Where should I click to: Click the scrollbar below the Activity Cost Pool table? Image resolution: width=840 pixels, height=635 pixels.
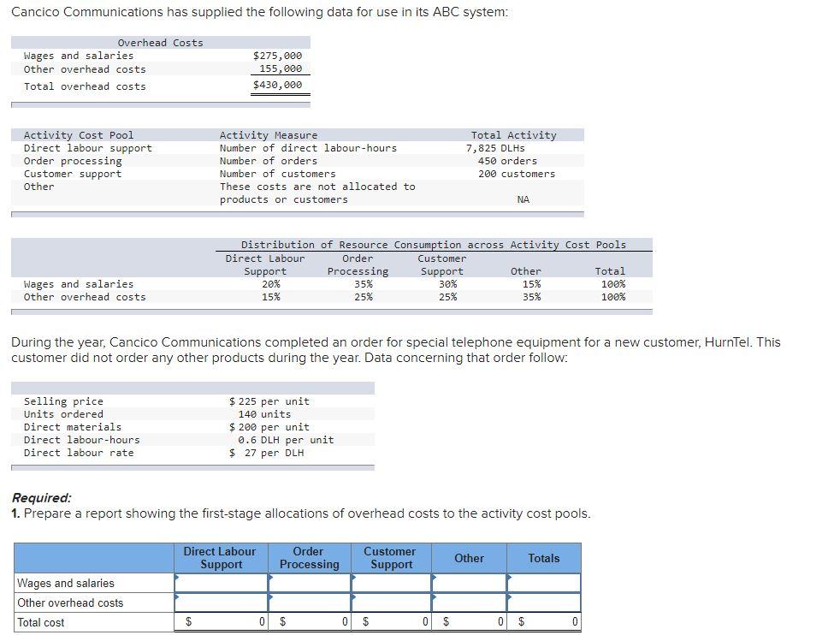298,213
